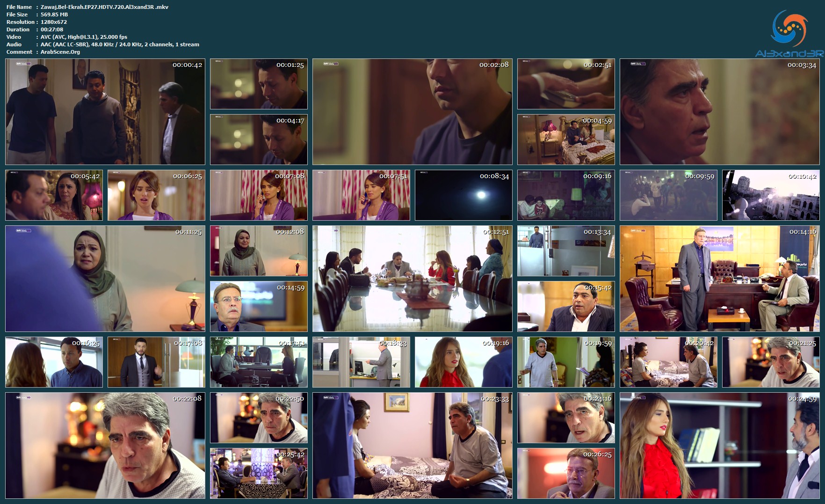Select the large frame at 00:23:33
The height and width of the screenshot is (504, 825).
[412, 446]
